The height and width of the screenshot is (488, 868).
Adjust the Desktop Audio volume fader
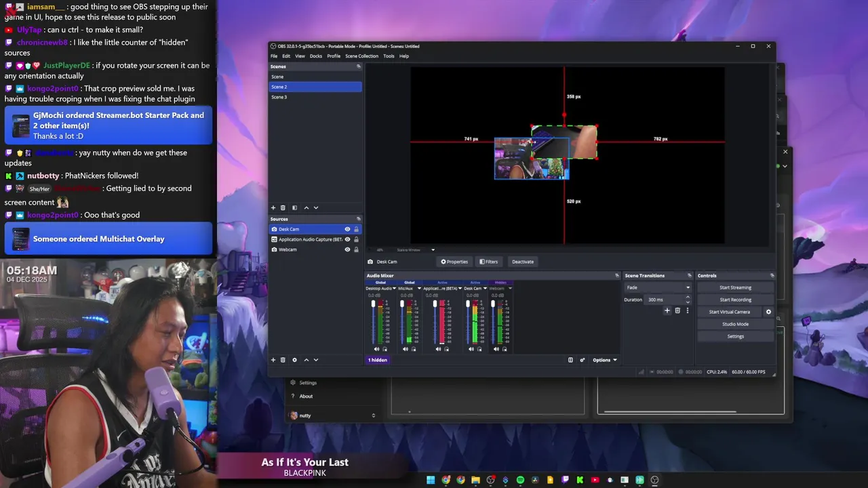click(x=373, y=305)
